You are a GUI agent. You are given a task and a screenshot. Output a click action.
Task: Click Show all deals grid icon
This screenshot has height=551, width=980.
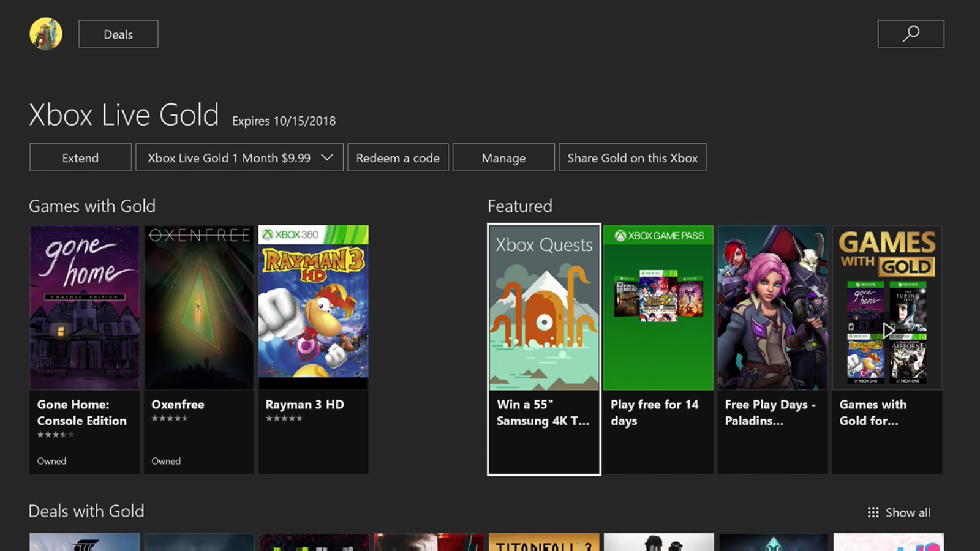(873, 512)
